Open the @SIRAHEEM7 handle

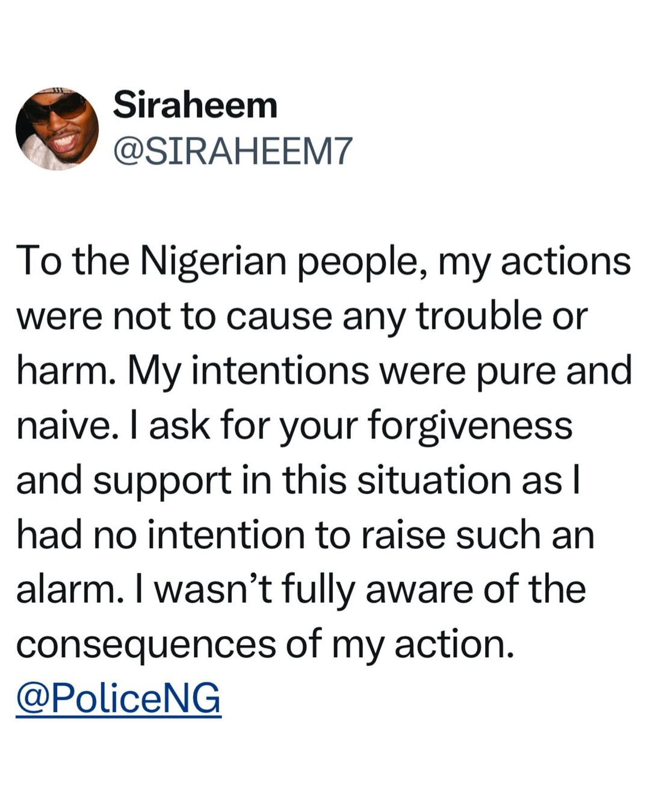click(232, 151)
